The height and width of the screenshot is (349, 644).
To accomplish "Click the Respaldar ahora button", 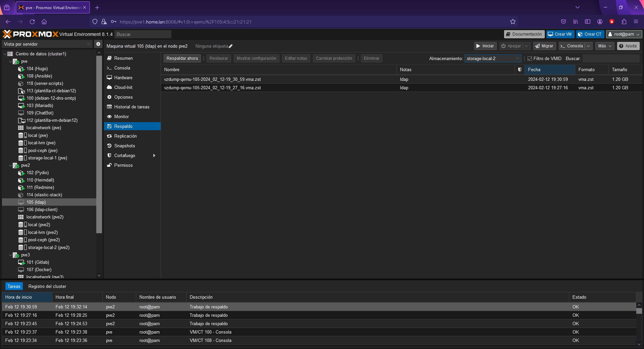I will [x=182, y=58].
